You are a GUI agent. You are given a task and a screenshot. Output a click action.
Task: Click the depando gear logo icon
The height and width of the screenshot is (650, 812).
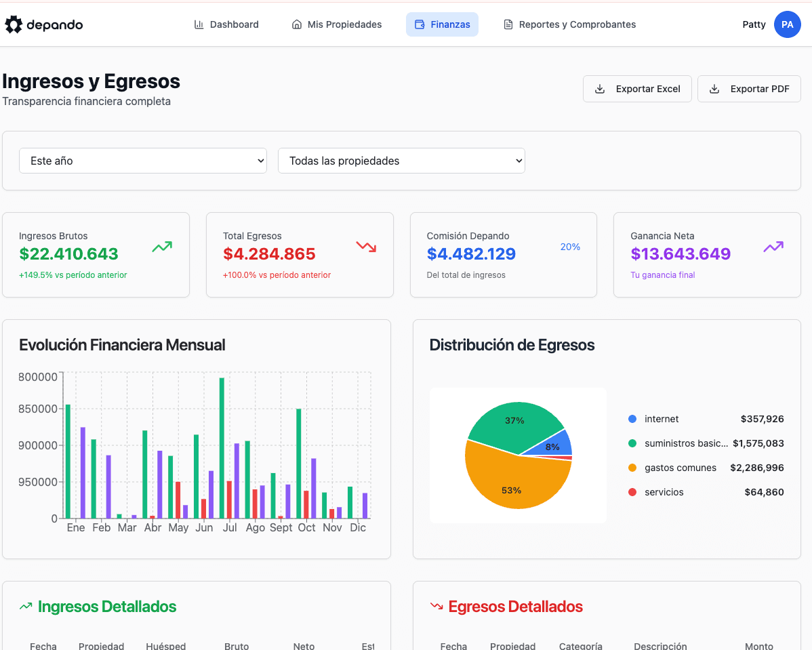pos(14,25)
